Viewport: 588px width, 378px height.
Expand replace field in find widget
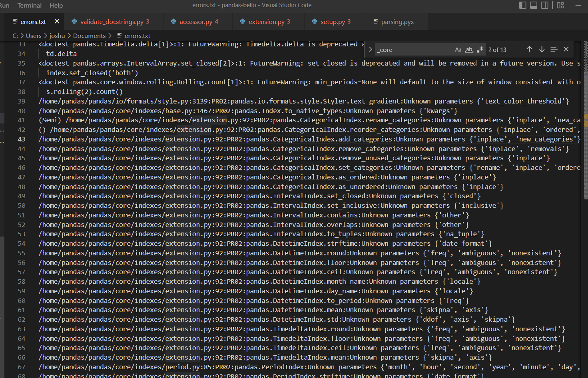[x=370, y=49]
